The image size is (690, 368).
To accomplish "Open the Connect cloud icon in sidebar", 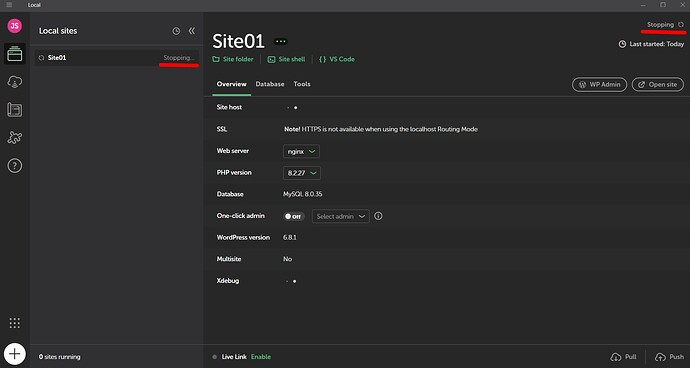I will click(15, 82).
